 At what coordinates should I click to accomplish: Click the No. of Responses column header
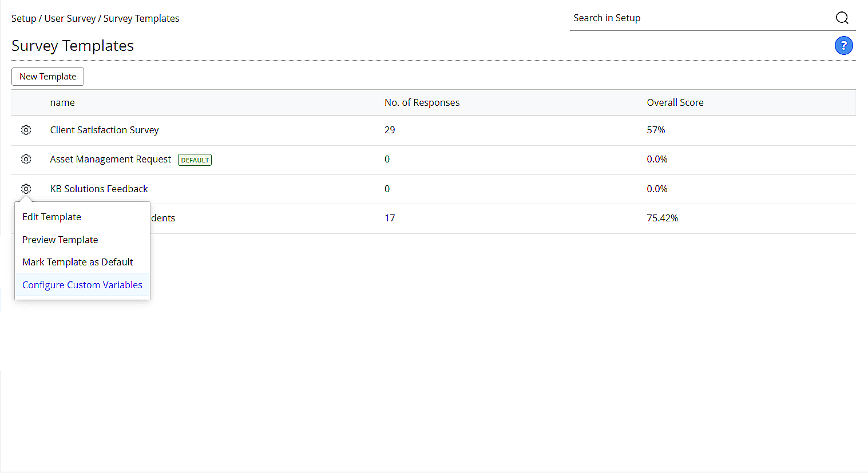pos(422,102)
